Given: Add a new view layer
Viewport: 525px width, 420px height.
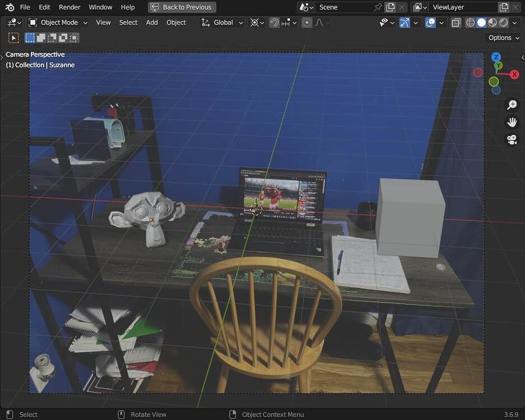Looking at the screenshot, I should pos(504,7).
